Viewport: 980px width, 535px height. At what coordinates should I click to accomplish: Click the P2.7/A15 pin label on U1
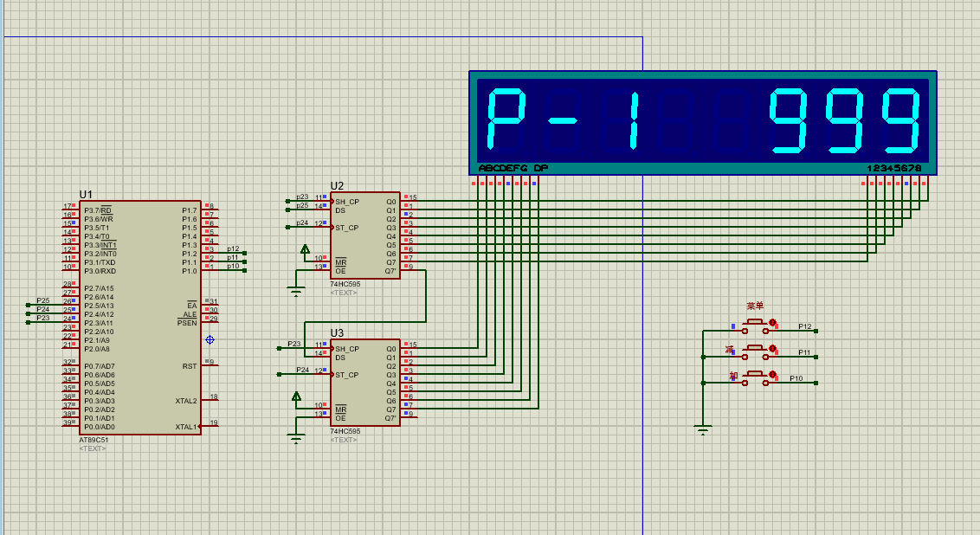[x=99, y=289]
